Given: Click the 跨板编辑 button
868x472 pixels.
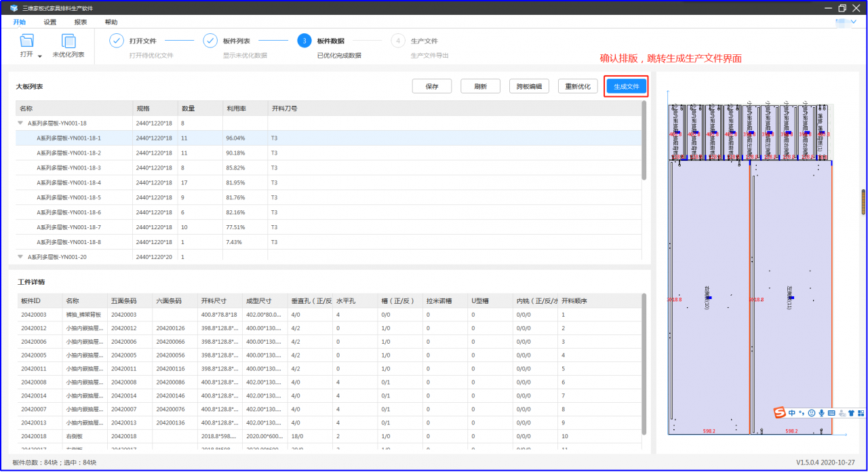Looking at the screenshot, I should click(x=529, y=86).
